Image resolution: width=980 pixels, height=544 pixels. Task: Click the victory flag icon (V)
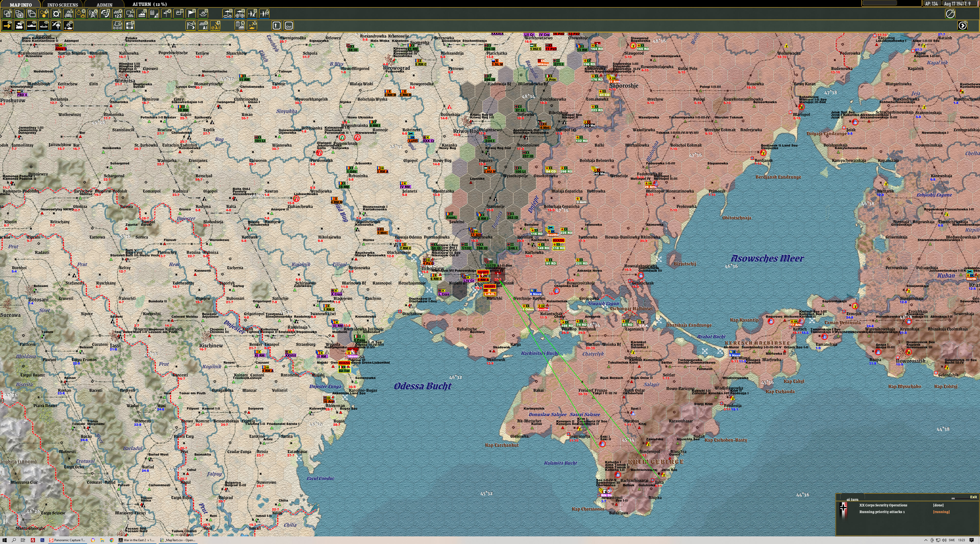(x=191, y=14)
